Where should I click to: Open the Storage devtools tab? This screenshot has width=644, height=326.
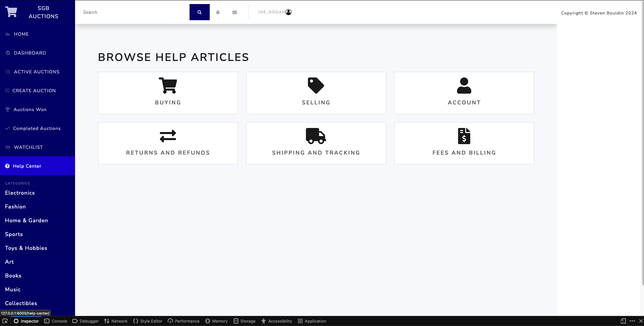pos(244,321)
